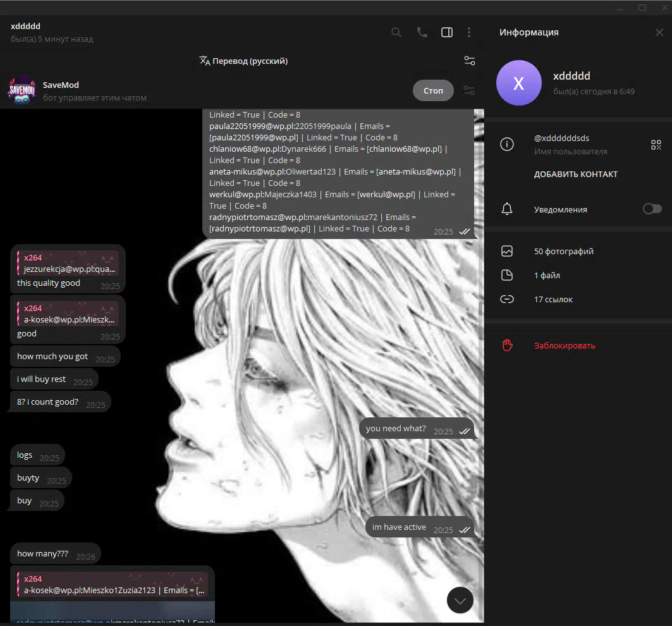The height and width of the screenshot is (626, 672).
Task: Select the 'how much you got' message
Action: (65, 356)
